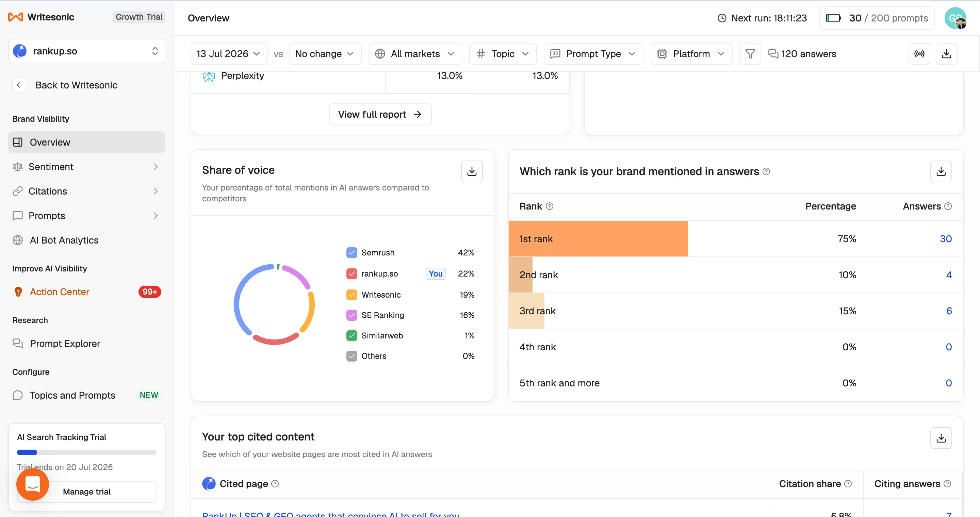980x517 pixels.
Task: Click the 99+ notification badge
Action: pyautogui.click(x=149, y=291)
